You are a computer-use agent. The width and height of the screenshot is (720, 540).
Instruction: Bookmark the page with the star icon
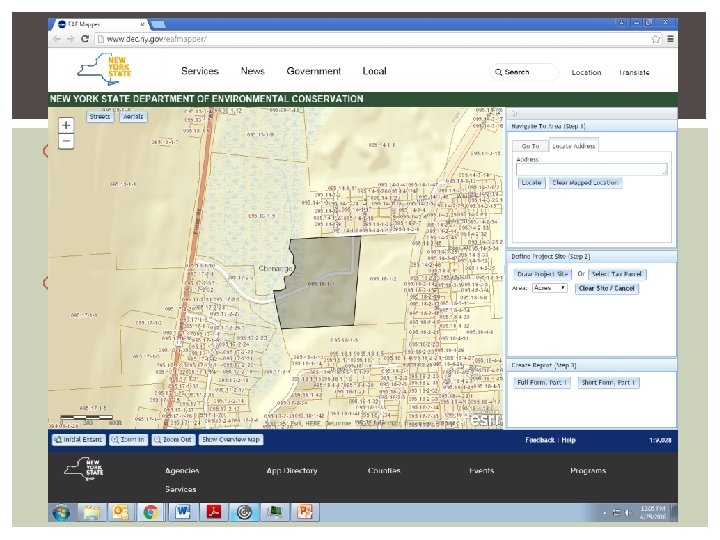coord(656,39)
